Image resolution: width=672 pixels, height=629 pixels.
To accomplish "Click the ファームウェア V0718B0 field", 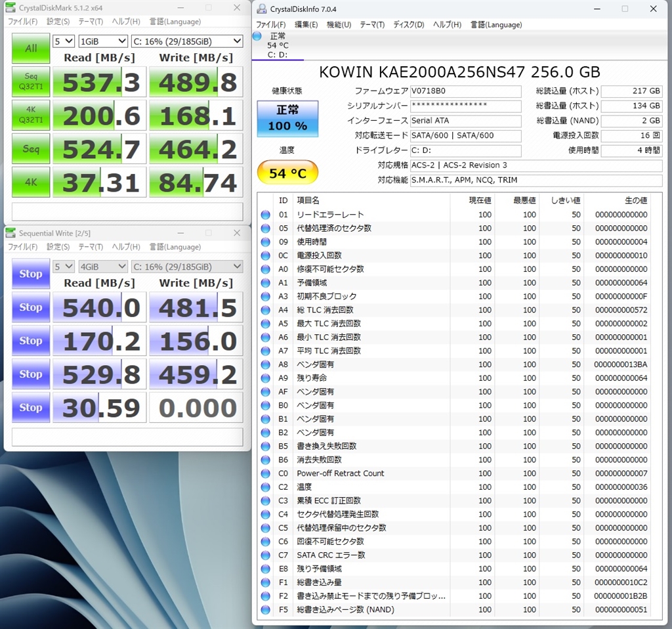I will 465,91.
